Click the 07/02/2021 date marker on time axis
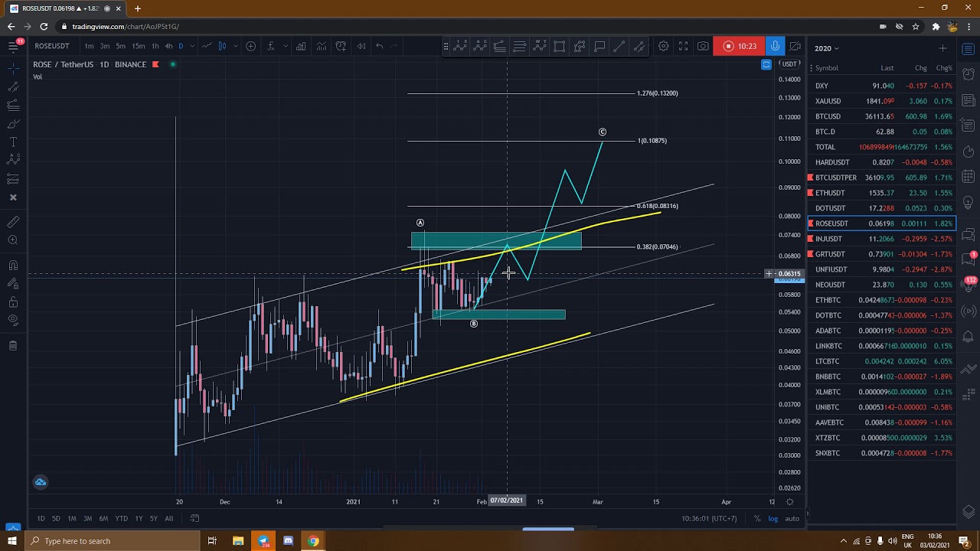 tap(506, 500)
